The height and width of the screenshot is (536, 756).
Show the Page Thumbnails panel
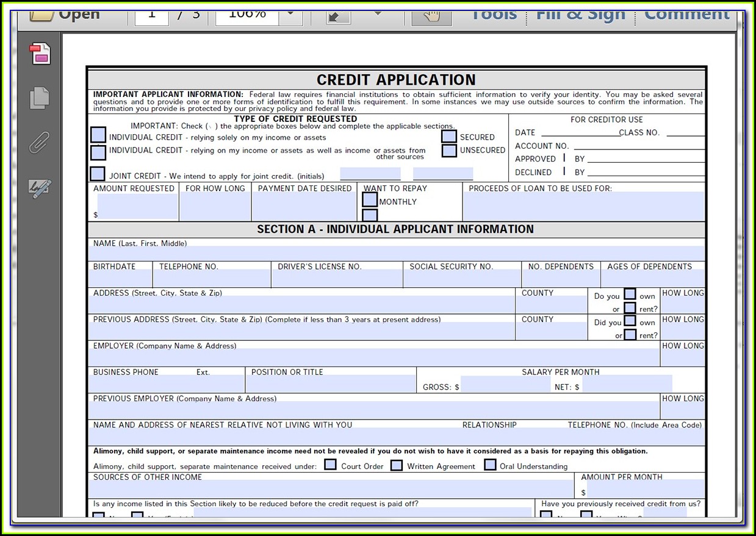point(40,98)
